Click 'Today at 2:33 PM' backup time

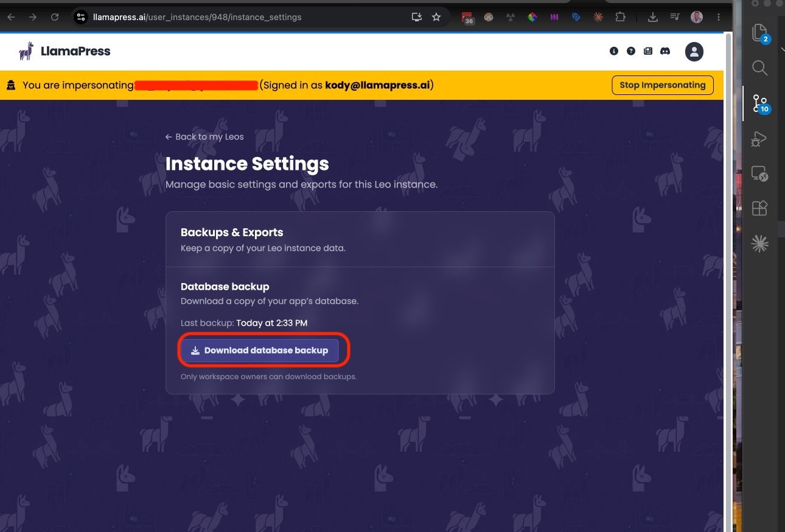click(x=272, y=323)
